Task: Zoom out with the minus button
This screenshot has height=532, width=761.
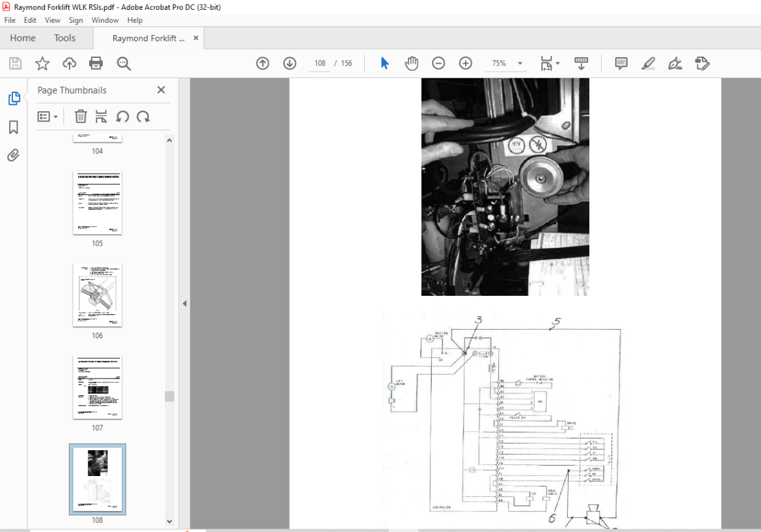Action: (438, 63)
